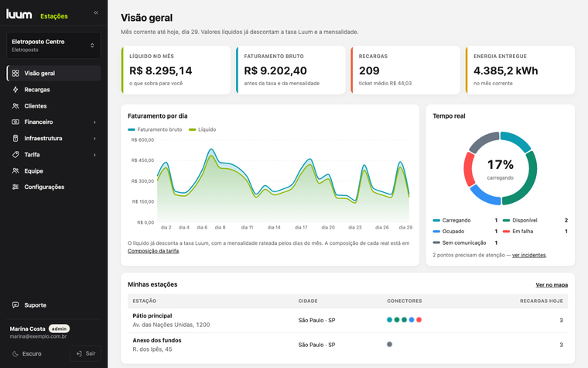The image size is (588, 368).
Task: Click the Recargas lightning bolt icon
Action: click(15, 89)
